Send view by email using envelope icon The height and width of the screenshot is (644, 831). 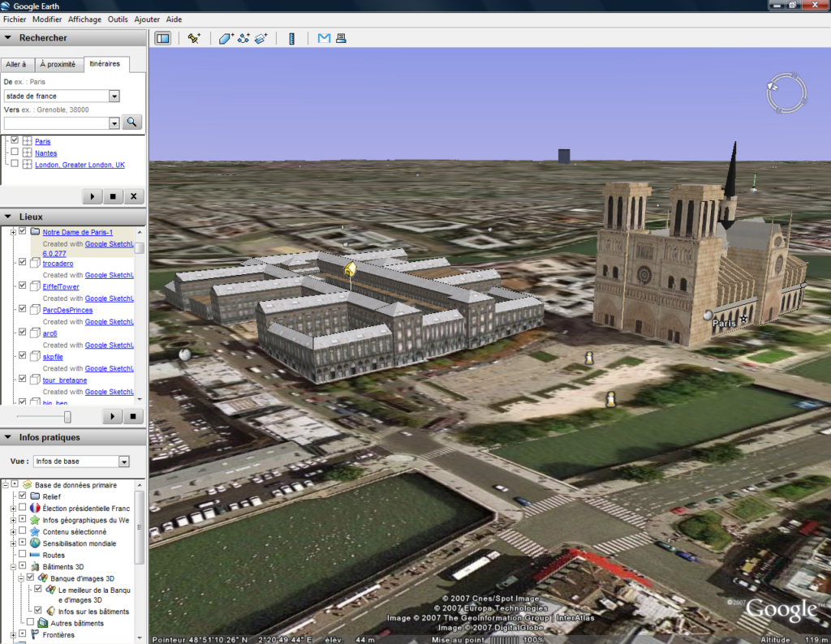[324, 38]
